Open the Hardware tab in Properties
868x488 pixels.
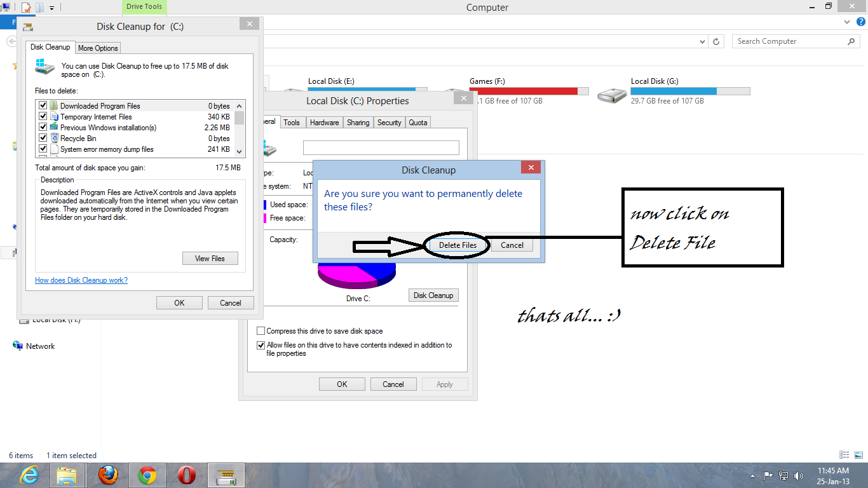click(x=324, y=122)
